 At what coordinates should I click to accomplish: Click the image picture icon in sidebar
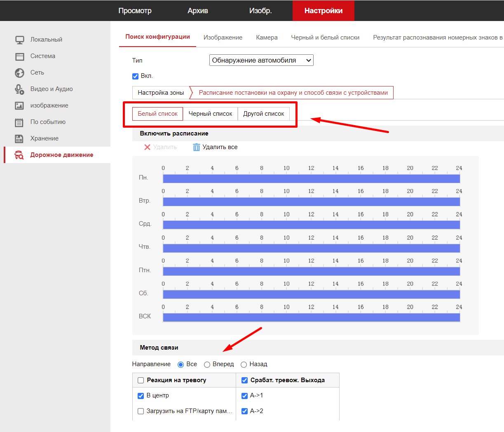(19, 106)
